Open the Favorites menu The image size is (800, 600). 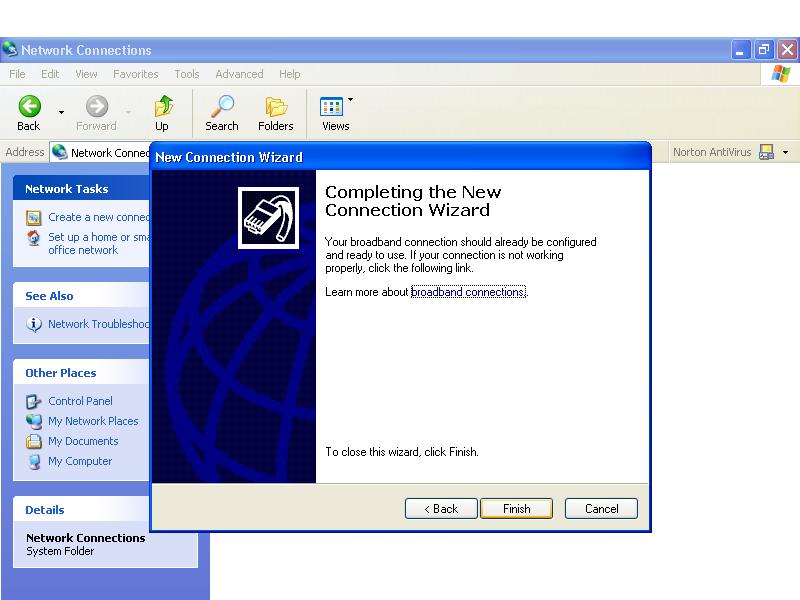point(136,74)
